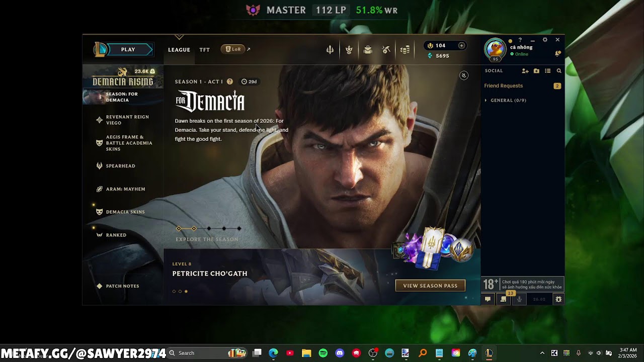644x362 pixels.
Task: Open Demacia Skins menu item
Action: (120, 212)
